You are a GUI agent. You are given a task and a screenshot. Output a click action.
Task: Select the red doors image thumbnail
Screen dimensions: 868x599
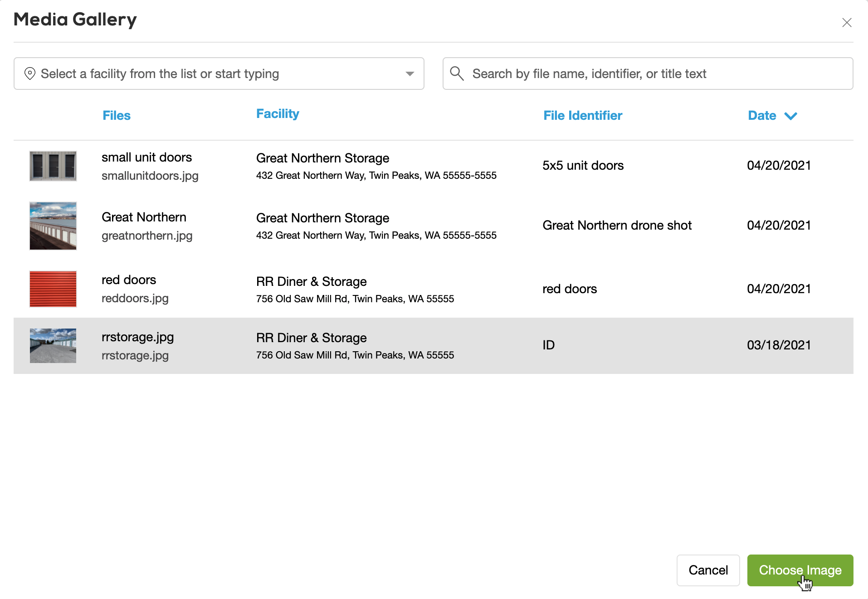tap(53, 289)
